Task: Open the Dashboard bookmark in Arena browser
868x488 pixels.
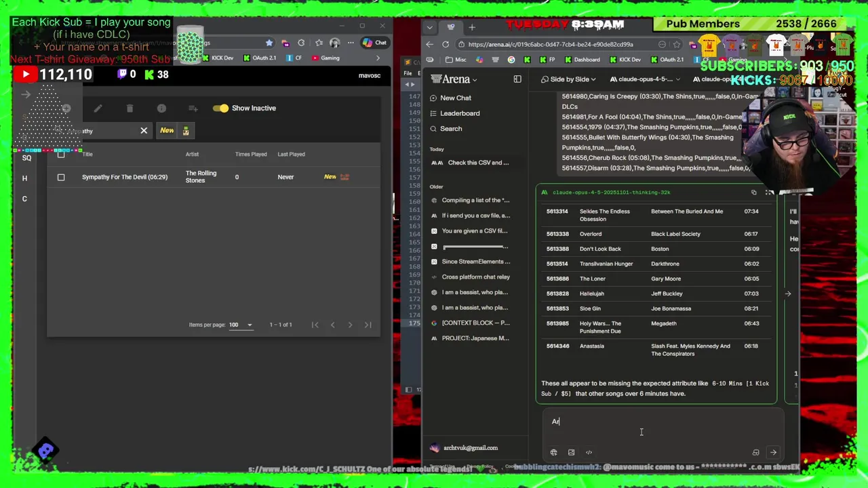Action: pos(582,60)
